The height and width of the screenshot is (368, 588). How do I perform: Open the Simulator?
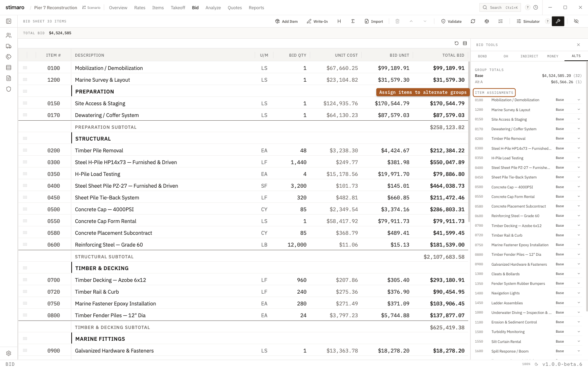(x=528, y=21)
